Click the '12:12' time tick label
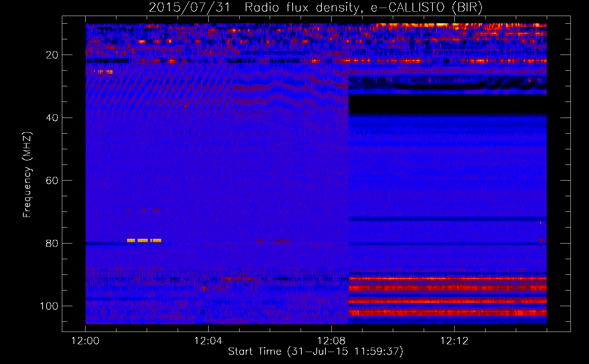Viewport: 589px width, 364px height. click(x=454, y=341)
